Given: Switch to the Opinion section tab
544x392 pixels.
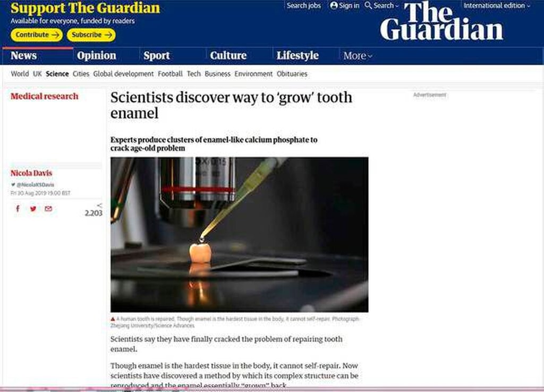Looking at the screenshot, I should point(97,55).
